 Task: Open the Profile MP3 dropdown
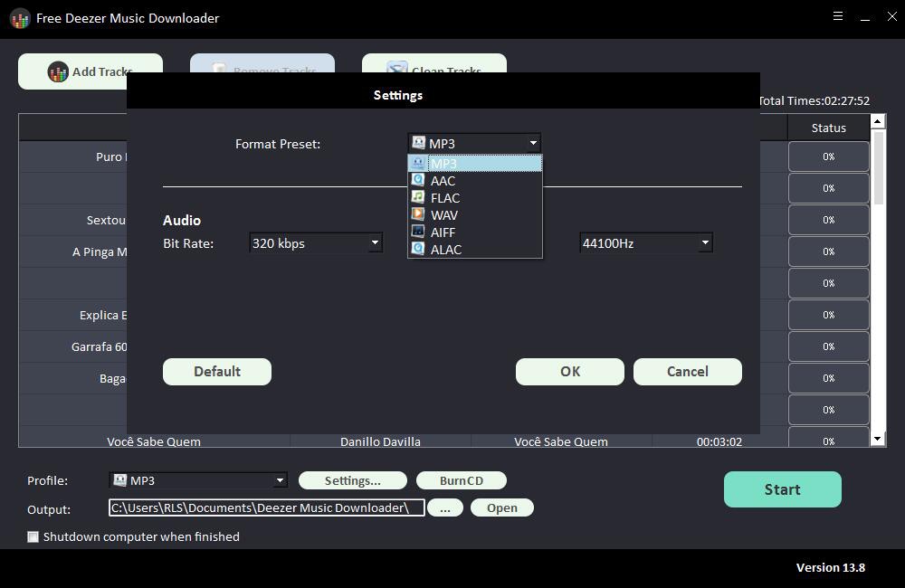coord(198,480)
